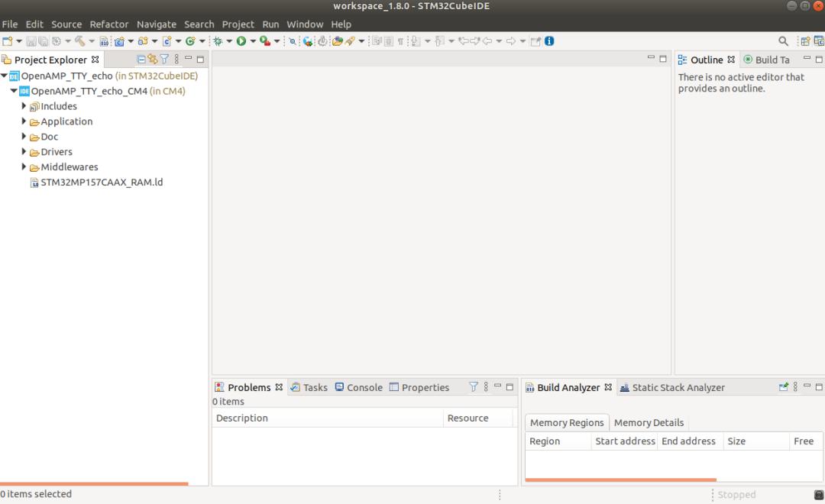825x504 pixels.
Task: Switch to the Properties tab
Action: click(419, 387)
